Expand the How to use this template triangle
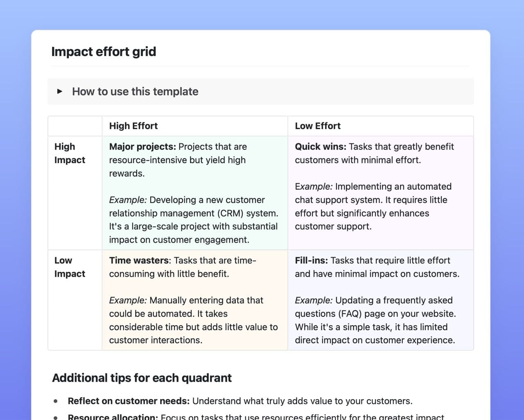Image resolution: width=524 pixels, height=420 pixels. tap(60, 91)
